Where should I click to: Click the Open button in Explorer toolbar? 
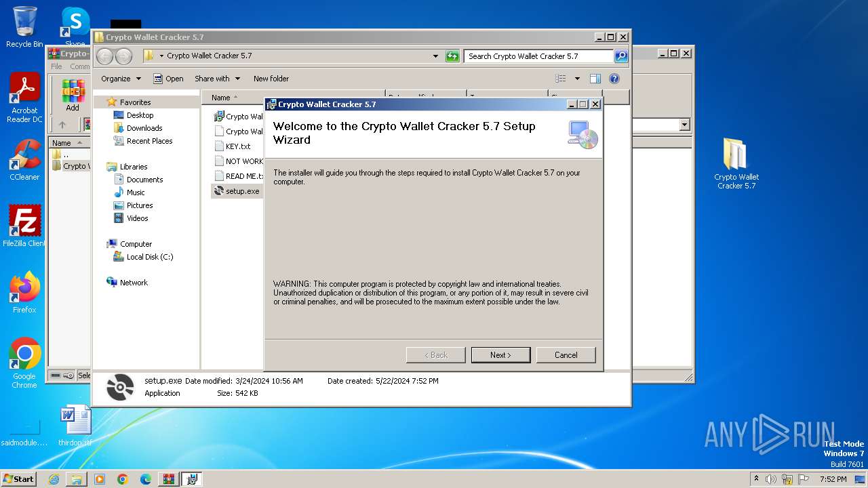[x=168, y=79]
